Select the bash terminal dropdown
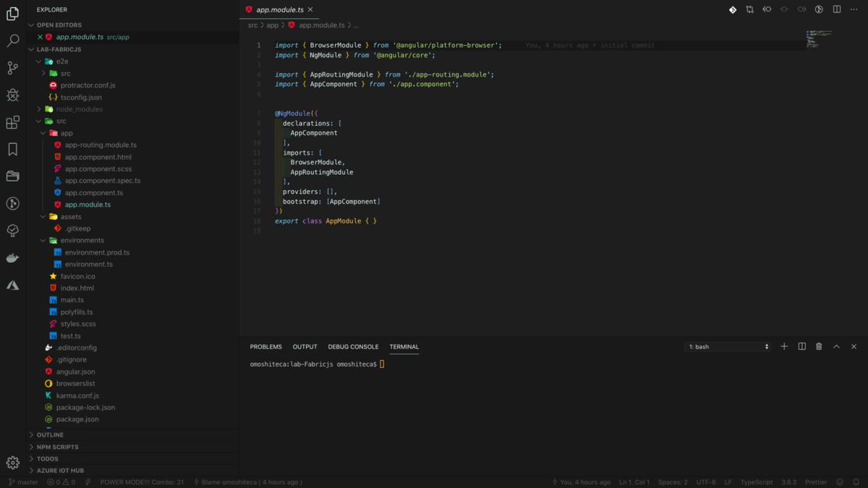The image size is (868, 488). point(728,347)
